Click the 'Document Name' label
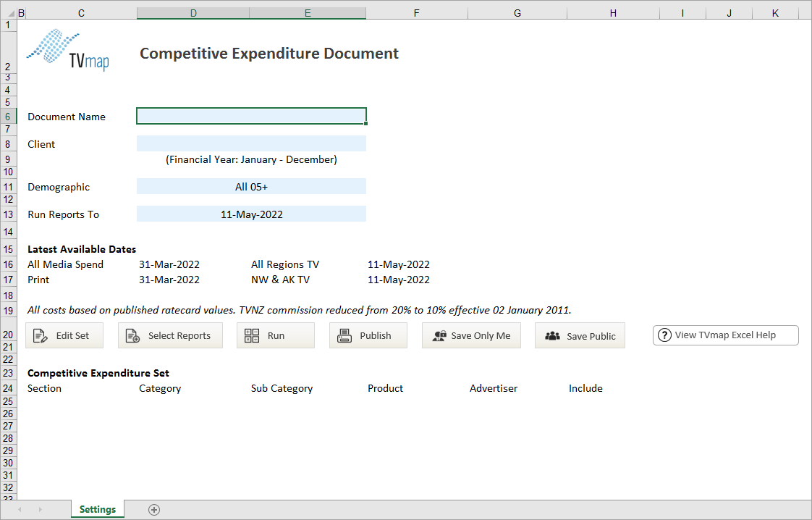This screenshot has height=520, width=812. [67, 117]
